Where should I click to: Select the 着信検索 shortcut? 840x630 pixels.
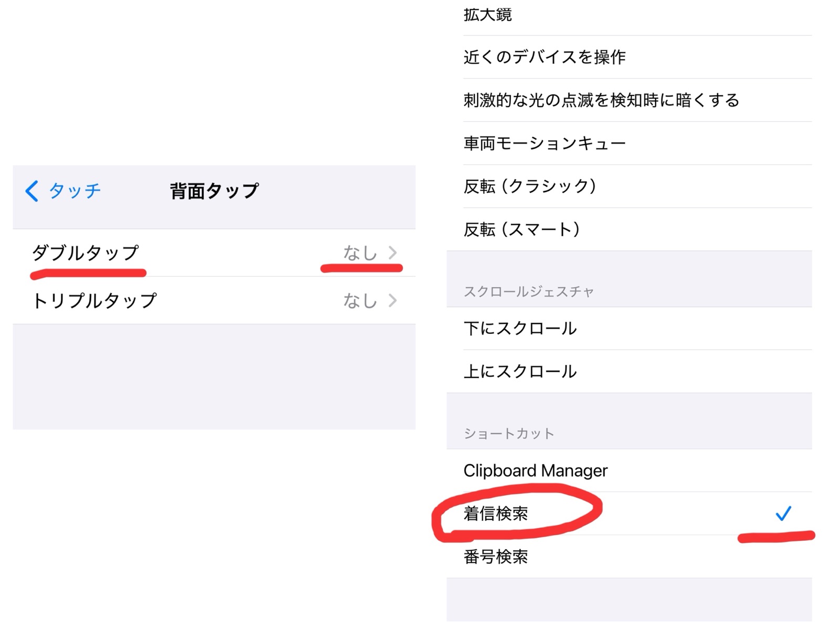coord(496,513)
